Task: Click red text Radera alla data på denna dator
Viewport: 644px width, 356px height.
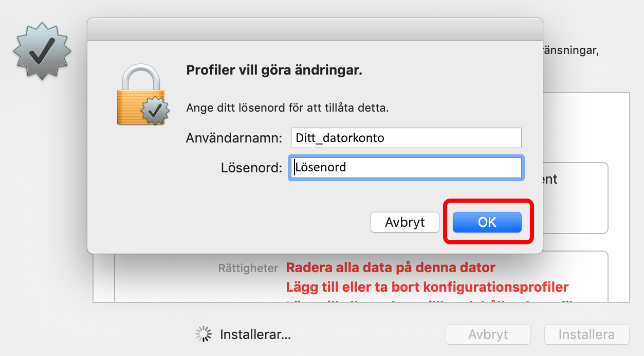Action: 391,268
